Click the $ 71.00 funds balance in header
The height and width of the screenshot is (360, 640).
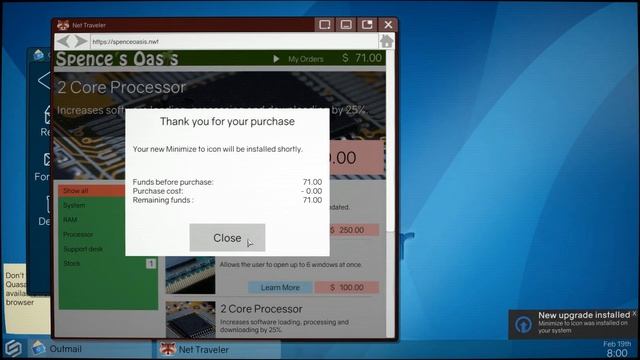click(362, 58)
